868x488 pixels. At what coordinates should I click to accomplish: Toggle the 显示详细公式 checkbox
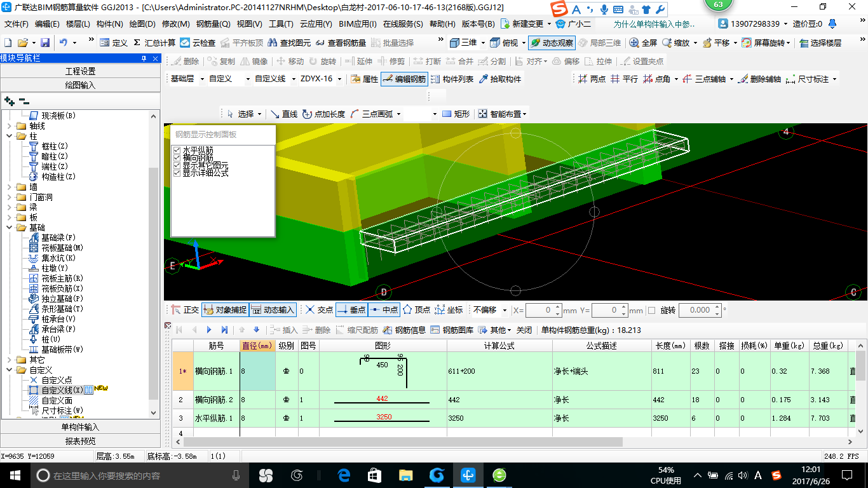[x=177, y=173]
